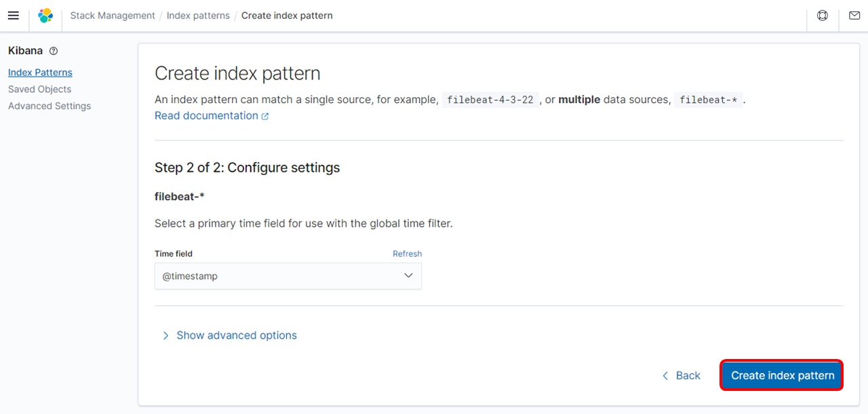The image size is (868, 414).
Task: Click the chevron arrow in Time field
Action: [x=408, y=276]
